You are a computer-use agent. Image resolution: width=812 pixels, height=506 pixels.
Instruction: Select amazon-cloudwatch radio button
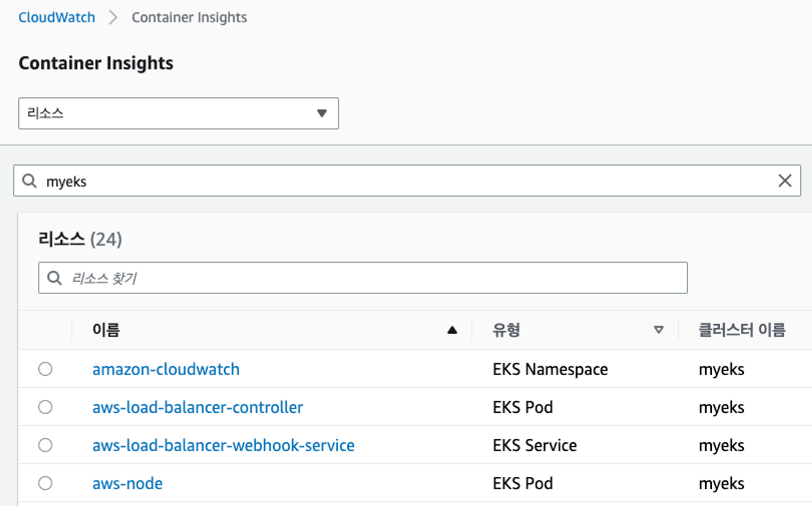pyautogui.click(x=45, y=369)
